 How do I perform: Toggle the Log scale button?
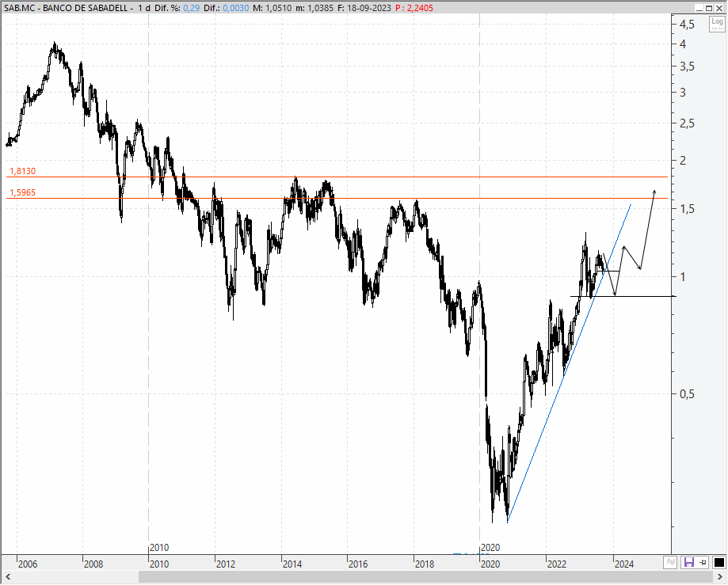[x=717, y=24]
